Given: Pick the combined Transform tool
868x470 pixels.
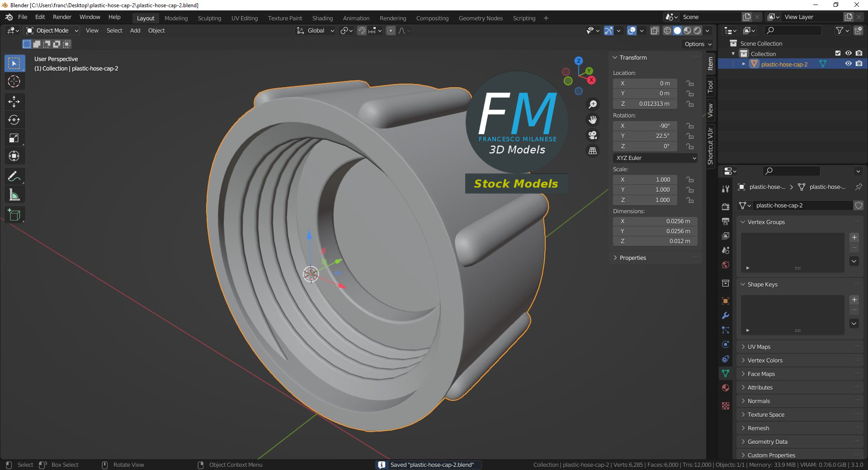Looking at the screenshot, I should click(14, 156).
